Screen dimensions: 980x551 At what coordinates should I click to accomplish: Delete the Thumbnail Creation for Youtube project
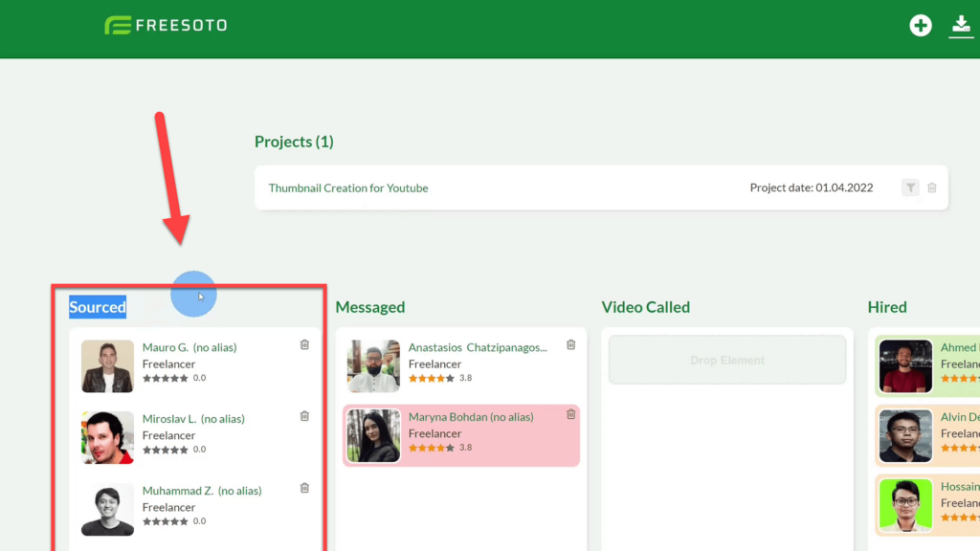(932, 187)
